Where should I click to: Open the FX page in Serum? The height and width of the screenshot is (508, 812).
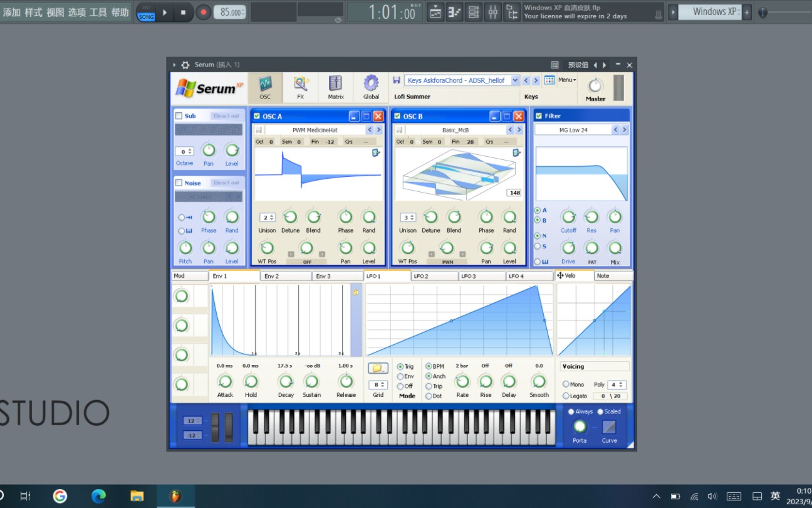301,88
